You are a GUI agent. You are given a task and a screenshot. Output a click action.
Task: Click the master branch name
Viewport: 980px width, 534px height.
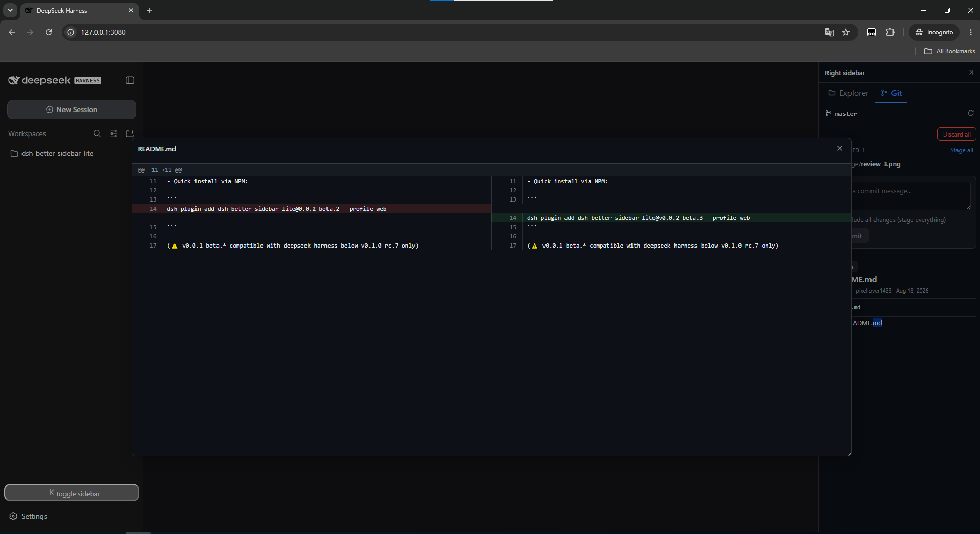(x=845, y=114)
